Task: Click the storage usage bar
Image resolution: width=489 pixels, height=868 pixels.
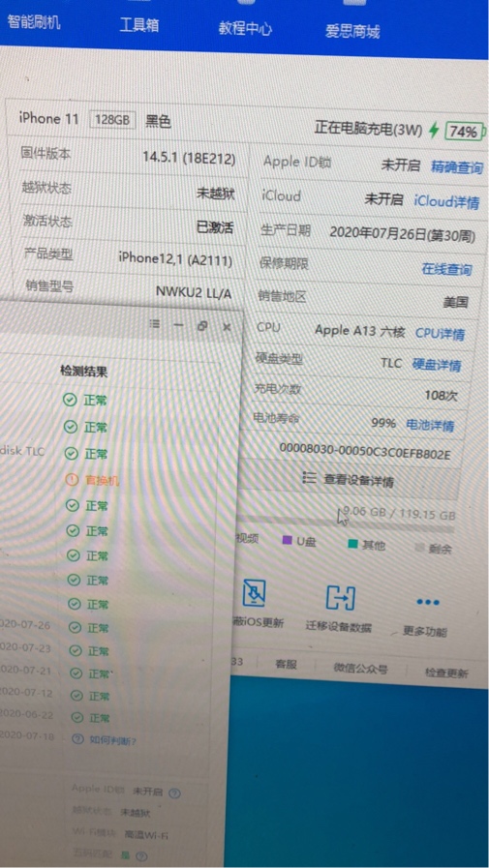Action: pyautogui.click(x=346, y=525)
